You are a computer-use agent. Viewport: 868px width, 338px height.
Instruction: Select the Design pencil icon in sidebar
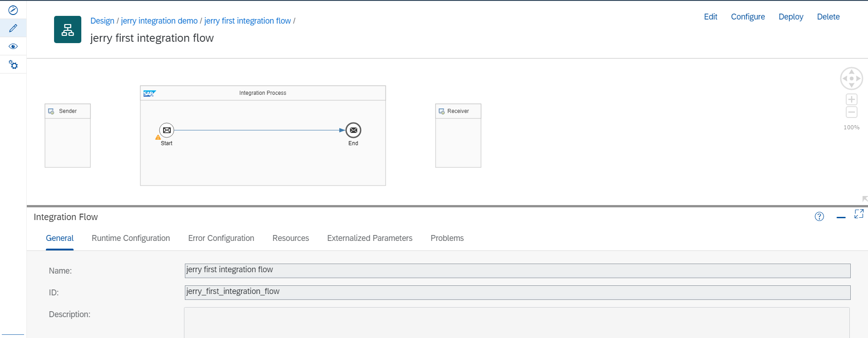click(13, 28)
